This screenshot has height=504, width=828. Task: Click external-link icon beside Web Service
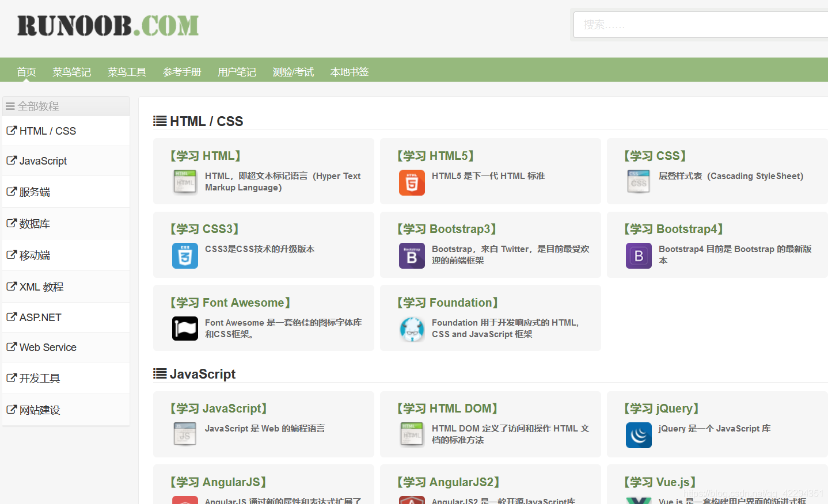click(x=12, y=347)
